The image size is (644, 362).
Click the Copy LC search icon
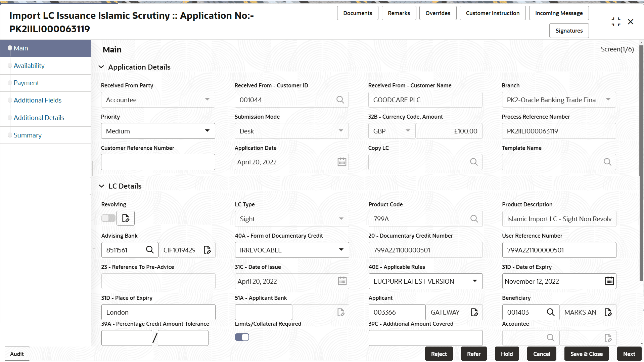(474, 162)
